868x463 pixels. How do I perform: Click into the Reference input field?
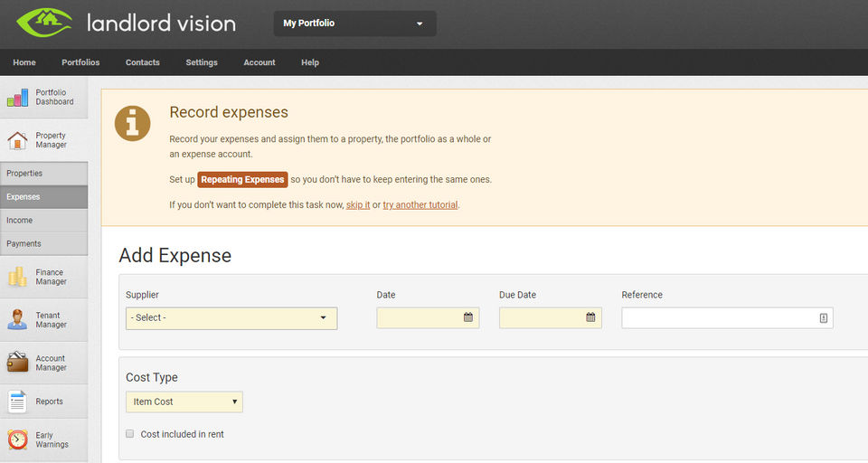click(719, 318)
